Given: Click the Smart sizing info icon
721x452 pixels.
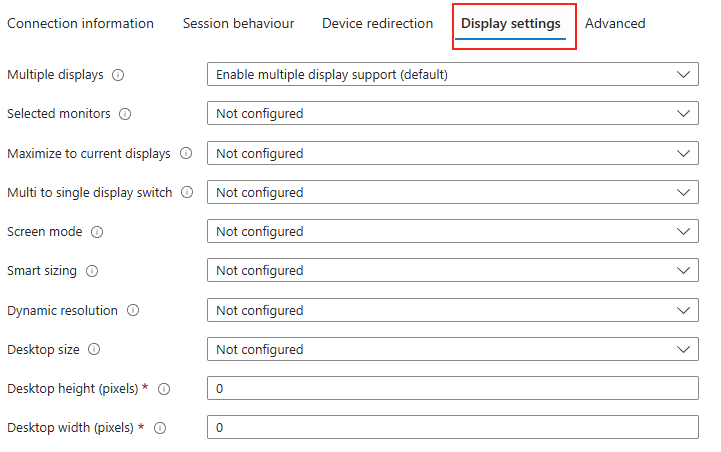Looking at the screenshot, I should [x=92, y=271].
